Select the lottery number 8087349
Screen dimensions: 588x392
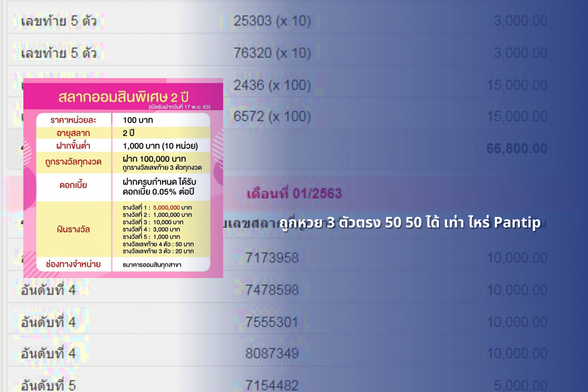(272, 353)
